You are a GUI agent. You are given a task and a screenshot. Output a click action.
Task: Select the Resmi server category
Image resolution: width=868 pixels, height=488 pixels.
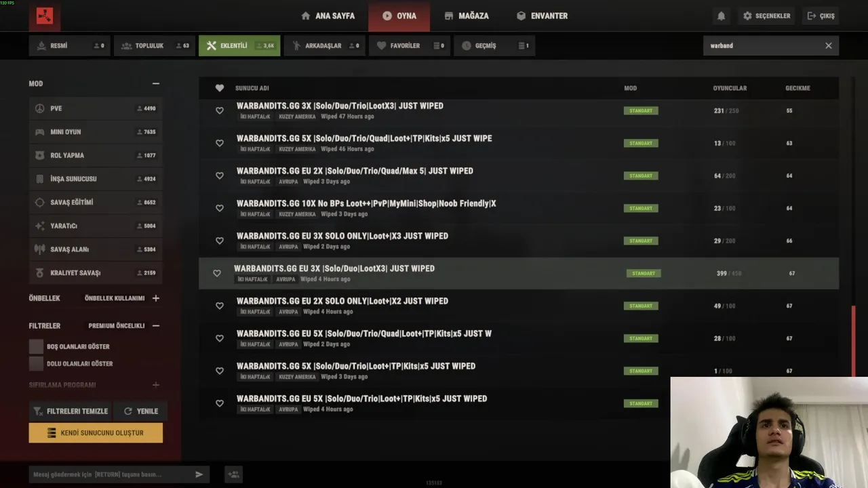pyautogui.click(x=69, y=45)
